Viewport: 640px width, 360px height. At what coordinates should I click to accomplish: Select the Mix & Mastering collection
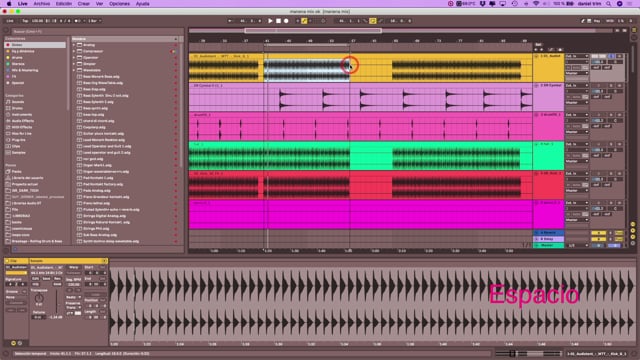pos(25,70)
